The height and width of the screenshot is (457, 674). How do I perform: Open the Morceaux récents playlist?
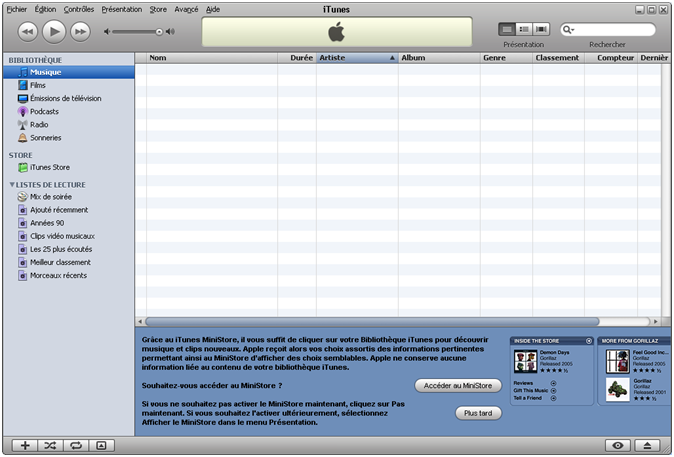69,276
